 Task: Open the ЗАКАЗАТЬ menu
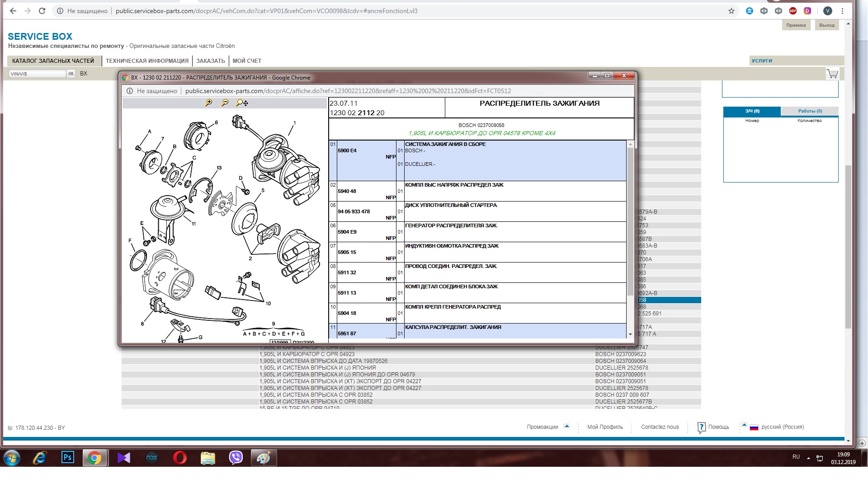click(210, 61)
